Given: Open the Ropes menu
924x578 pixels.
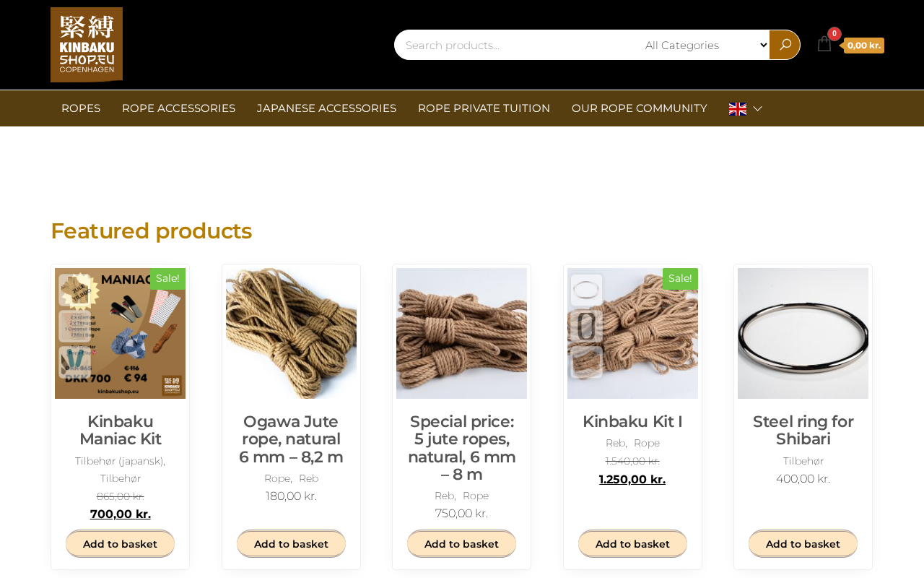Looking at the screenshot, I should pyautogui.click(x=81, y=108).
